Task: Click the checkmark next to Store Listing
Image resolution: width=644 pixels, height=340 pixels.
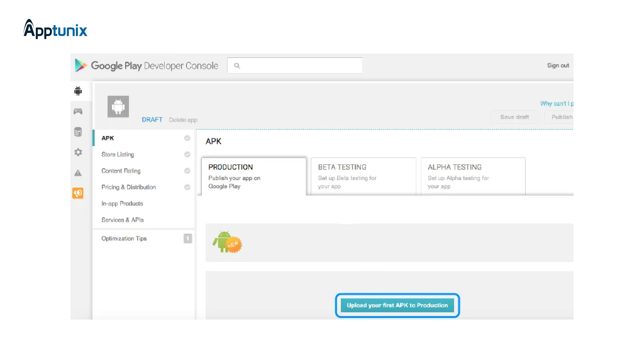Action: (187, 154)
